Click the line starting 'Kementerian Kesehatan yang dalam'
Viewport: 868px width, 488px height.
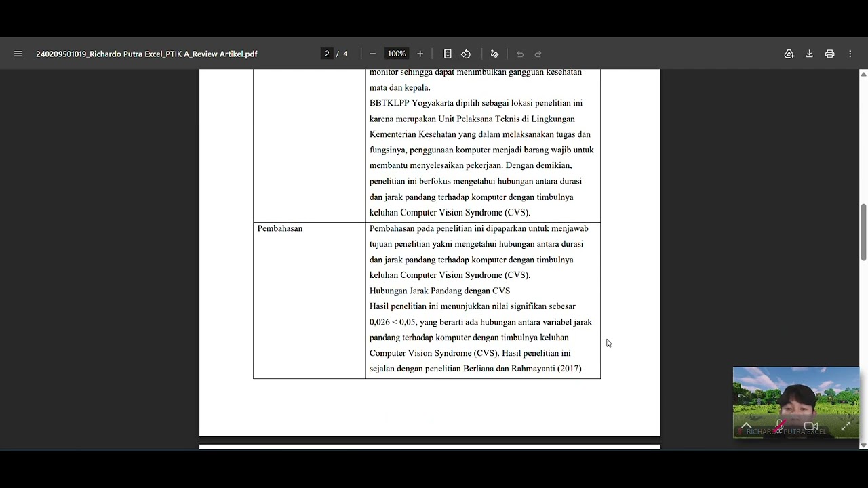479,134
